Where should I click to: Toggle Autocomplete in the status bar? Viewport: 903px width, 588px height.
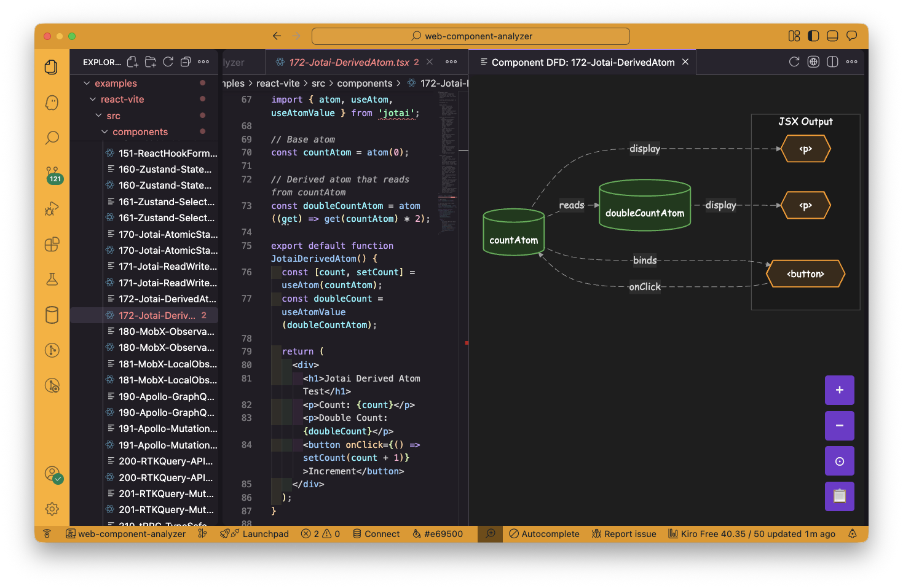pyautogui.click(x=544, y=534)
